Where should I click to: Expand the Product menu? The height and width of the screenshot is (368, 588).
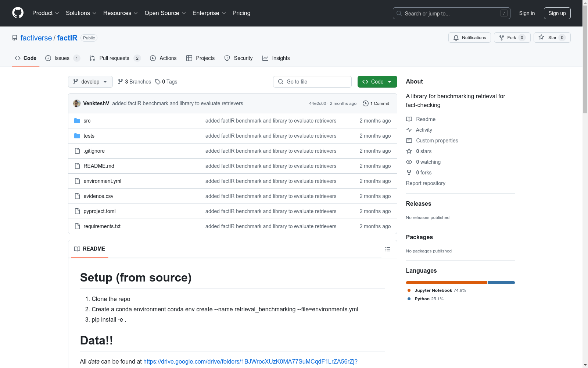point(46,13)
